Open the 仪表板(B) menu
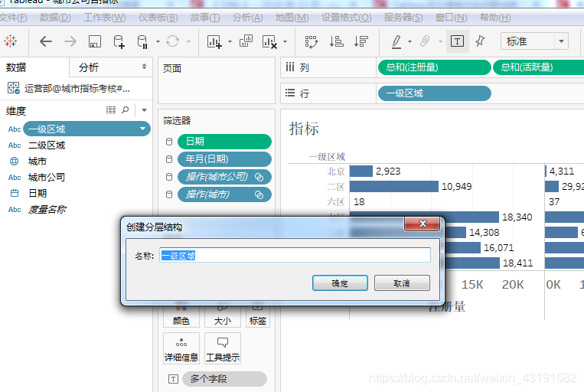 point(158,18)
